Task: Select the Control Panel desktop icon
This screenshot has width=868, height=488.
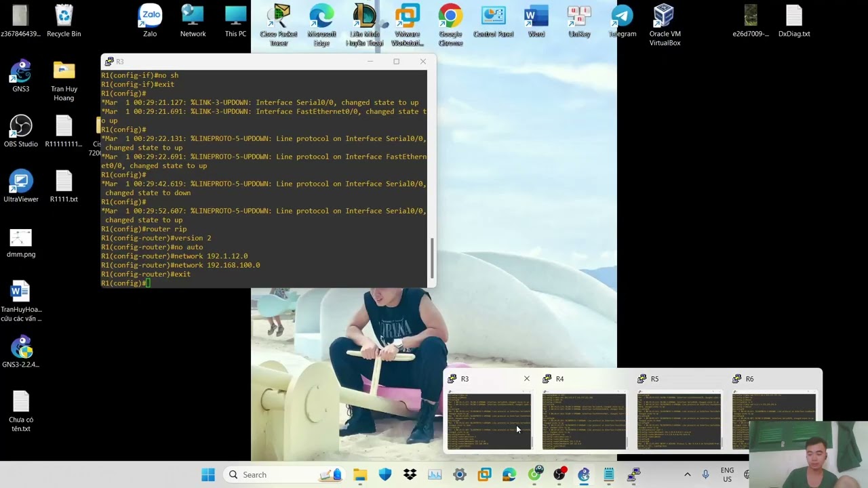Action: point(493,21)
